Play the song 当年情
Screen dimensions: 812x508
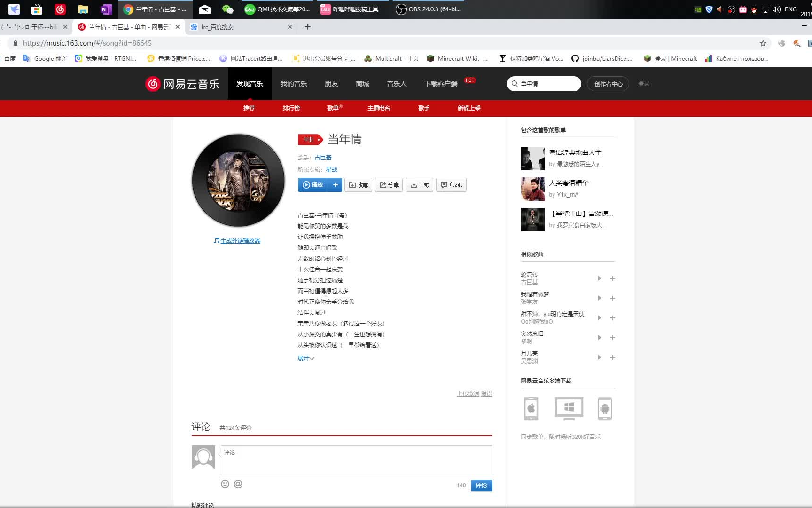tap(312, 185)
